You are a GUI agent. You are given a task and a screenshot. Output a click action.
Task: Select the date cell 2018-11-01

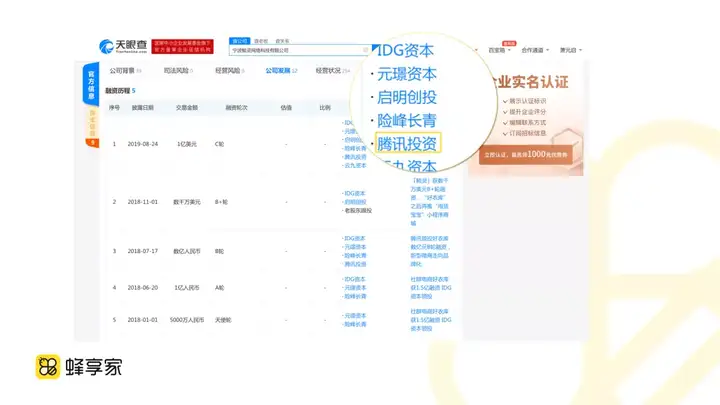click(143, 202)
